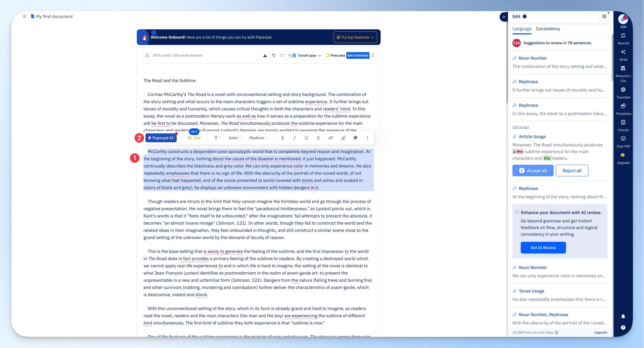The width and height of the screenshot is (644, 348).
Task: Insert a link with the link icon
Action: point(331,138)
